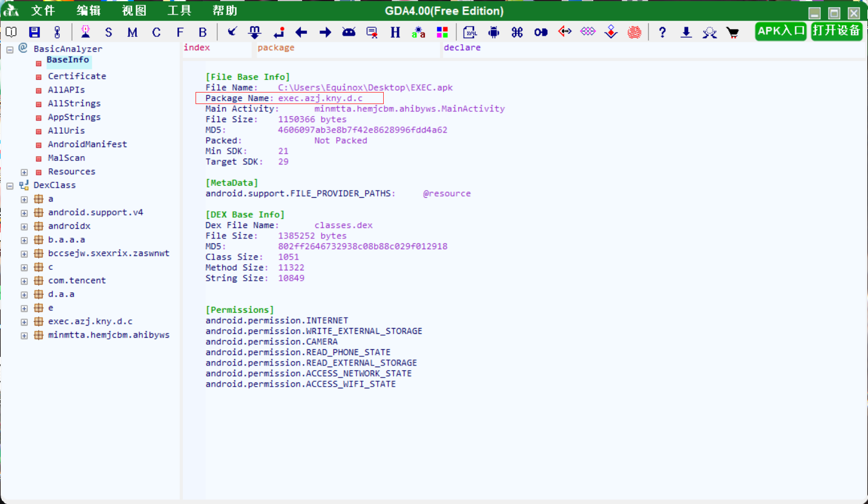
Task: Click the open book icon in toolbar
Action: click(11, 32)
